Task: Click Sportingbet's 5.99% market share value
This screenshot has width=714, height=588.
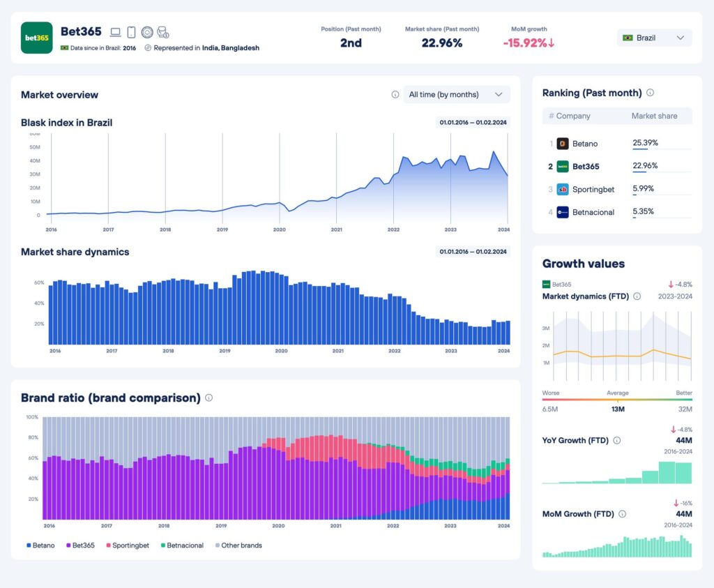Action: (644, 188)
